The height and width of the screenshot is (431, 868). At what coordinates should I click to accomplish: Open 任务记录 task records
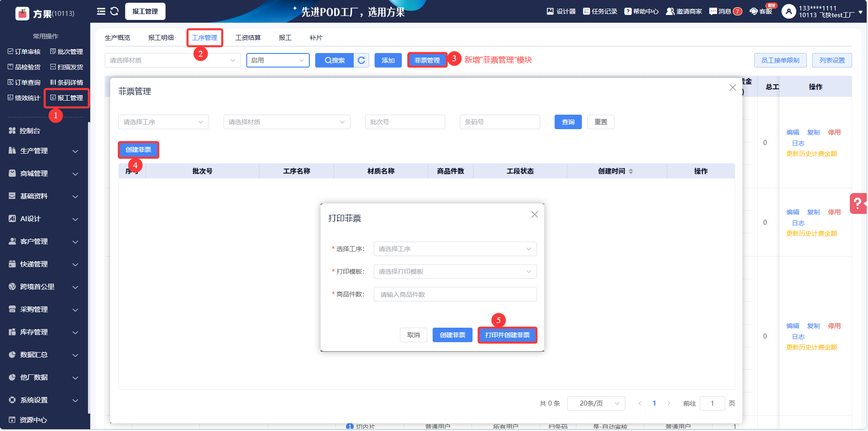600,11
